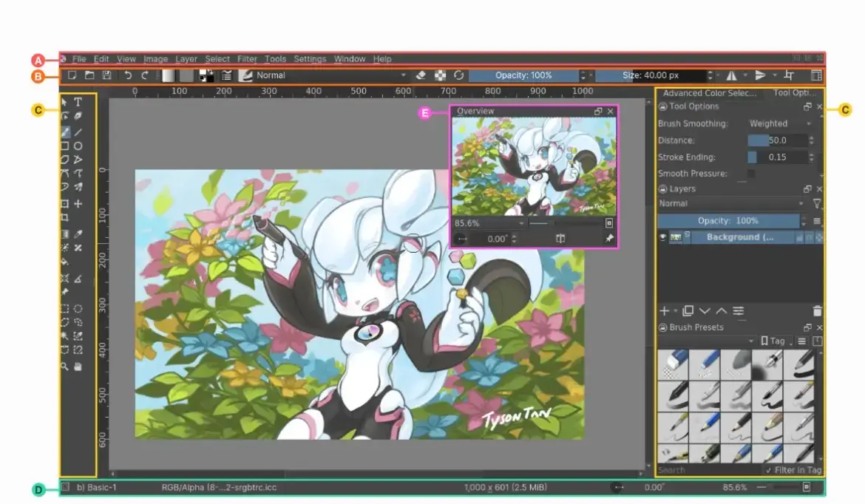Enable the Smooth Pressure checkbox

coord(751,174)
